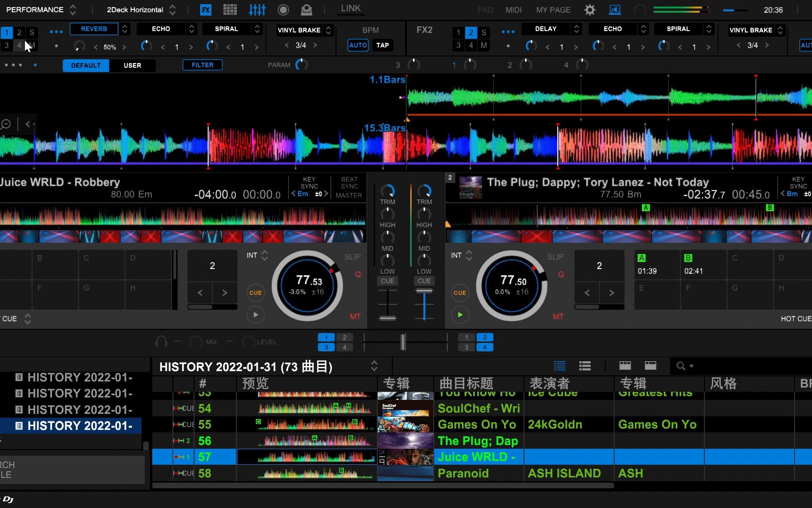
Task: Click deck 1 play button
Action: [x=256, y=315]
